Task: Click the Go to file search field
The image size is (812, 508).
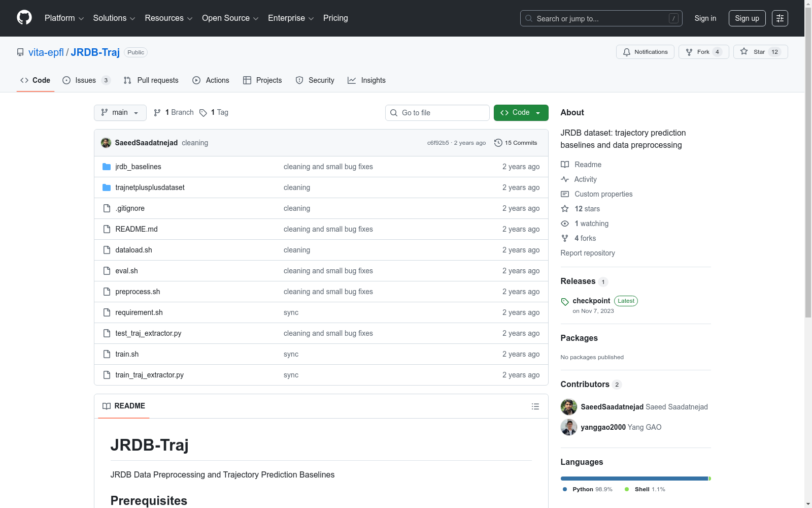Action: pos(437,113)
